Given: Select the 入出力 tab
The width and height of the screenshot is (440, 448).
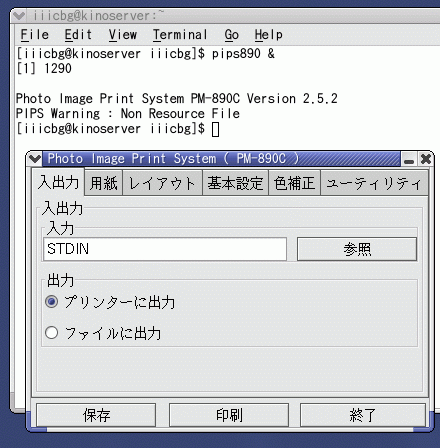Looking at the screenshot, I should (59, 182).
